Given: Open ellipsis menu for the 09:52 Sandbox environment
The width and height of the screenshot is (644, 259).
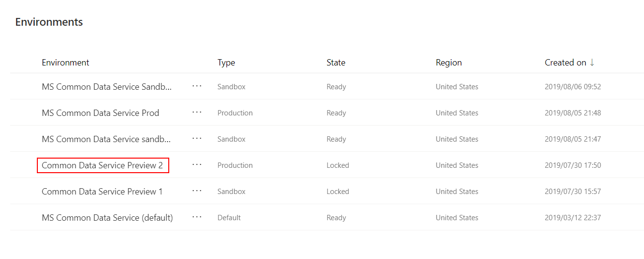Looking at the screenshot, I should coord(196,86).
